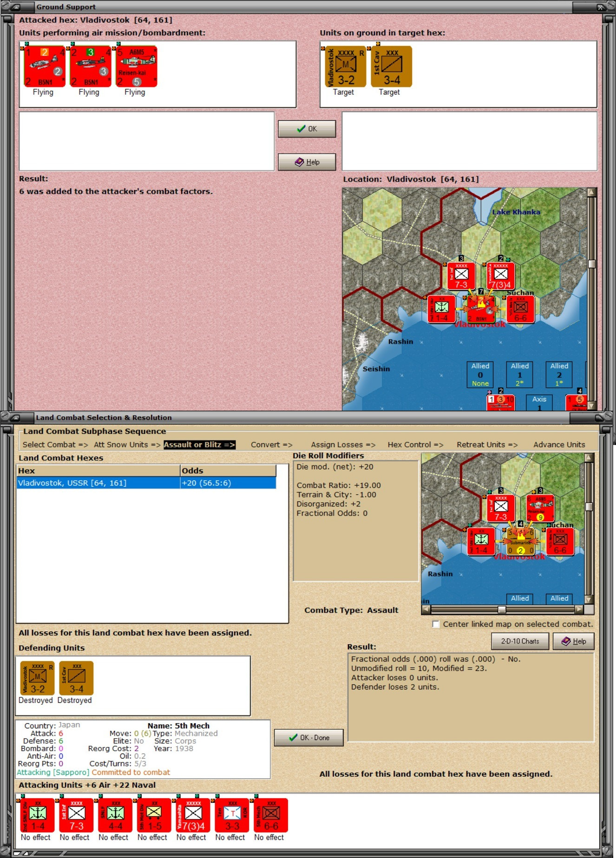Click the Odds column header

[228, 471]
